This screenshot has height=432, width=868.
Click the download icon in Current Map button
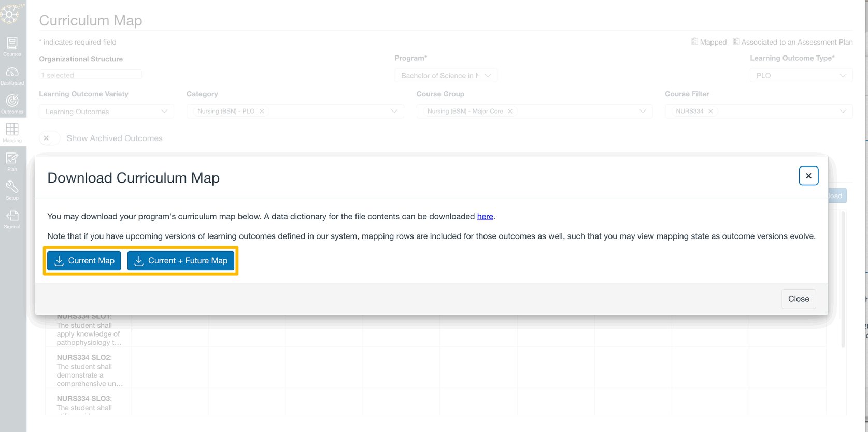pos(59,260)
